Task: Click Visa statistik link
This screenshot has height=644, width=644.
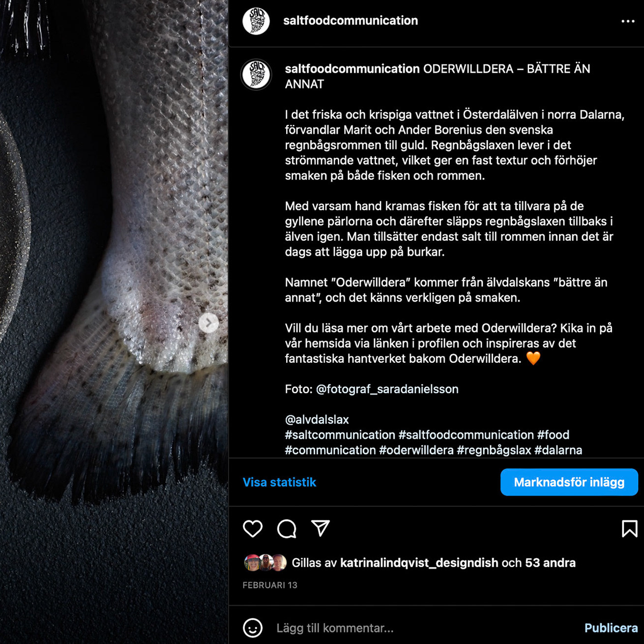Action: click(x=279, y=482)
